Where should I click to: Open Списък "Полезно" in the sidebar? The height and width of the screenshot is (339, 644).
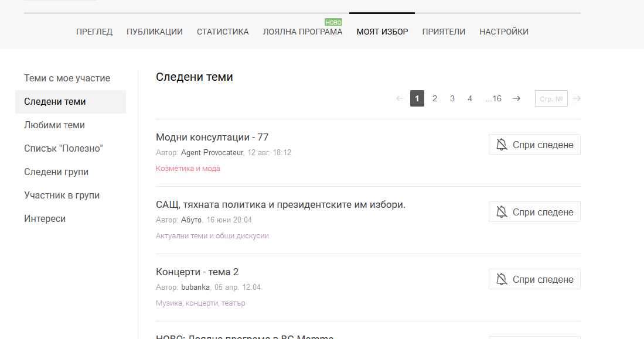63,149
